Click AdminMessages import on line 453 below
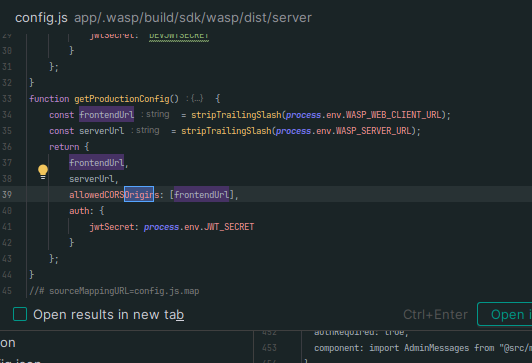This screenshot has height=363, width=532. click(436, 348)
